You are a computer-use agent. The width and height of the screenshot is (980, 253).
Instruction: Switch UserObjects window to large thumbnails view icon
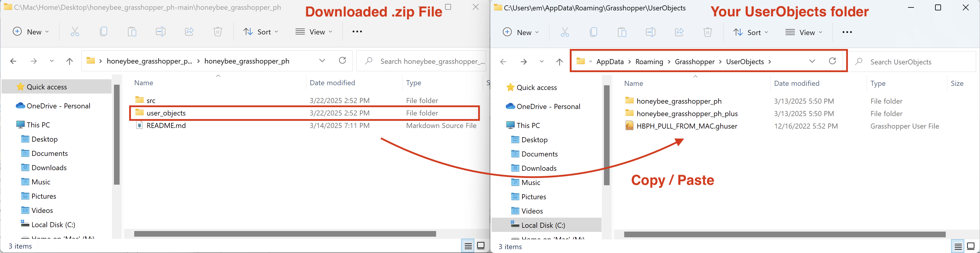tap(971, 246)
